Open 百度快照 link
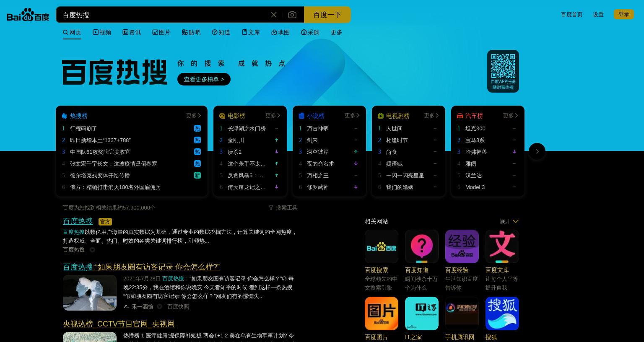 [x=178, y=306]
